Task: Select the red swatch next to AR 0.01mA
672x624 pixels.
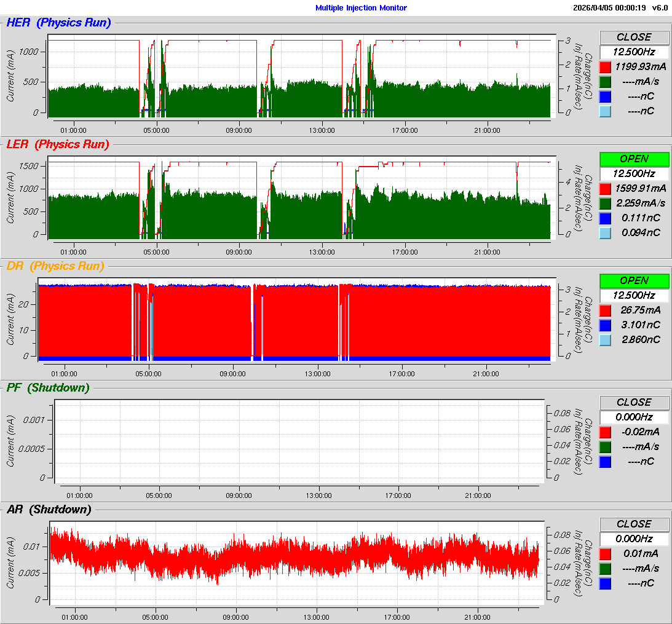Action: tap(605, 553)
